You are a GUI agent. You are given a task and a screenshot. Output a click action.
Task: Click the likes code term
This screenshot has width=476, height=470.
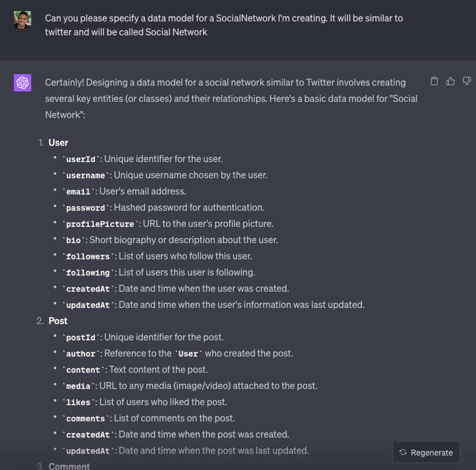(x=78, y=402)
